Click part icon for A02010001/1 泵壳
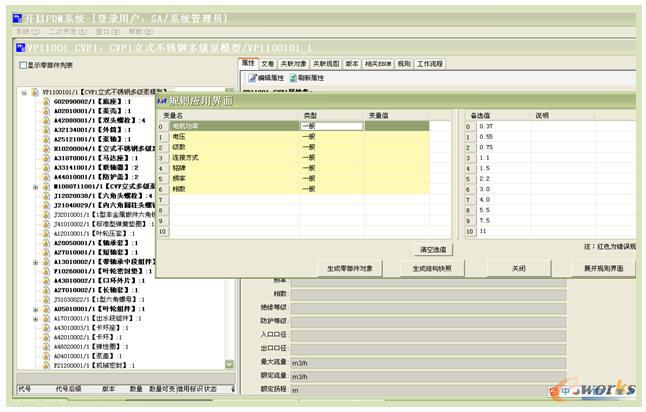The width and height of the screenshot is (646, 412). pos(45,110)
